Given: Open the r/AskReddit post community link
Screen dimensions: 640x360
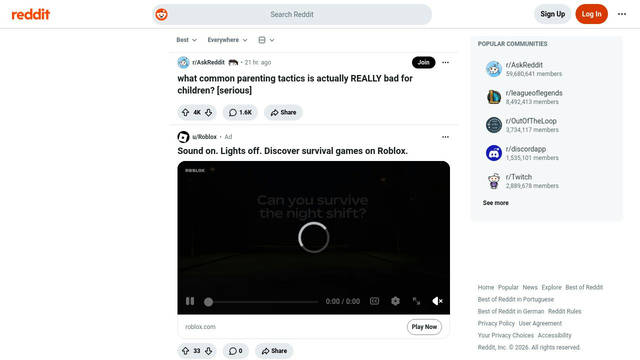Looking at the screenshot, I should click(x=209, y=62).
